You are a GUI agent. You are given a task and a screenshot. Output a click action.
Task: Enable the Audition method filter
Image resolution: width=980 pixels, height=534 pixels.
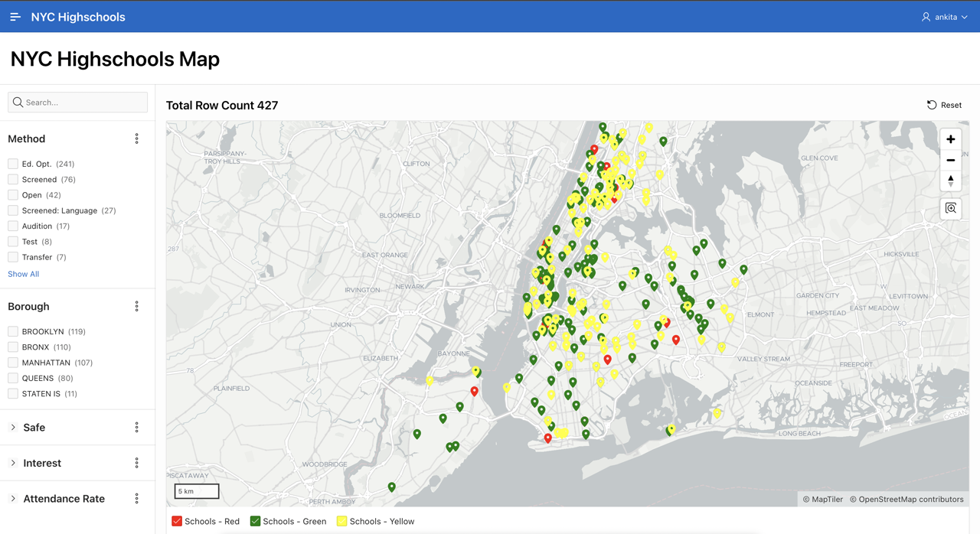(x=13, y=226)
